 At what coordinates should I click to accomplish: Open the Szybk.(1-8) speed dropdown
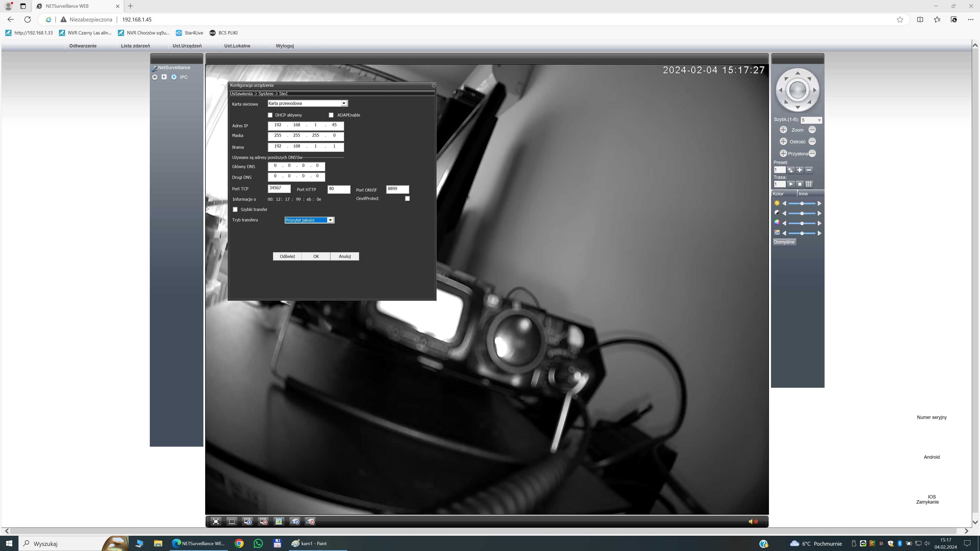(x=811, y=120)
